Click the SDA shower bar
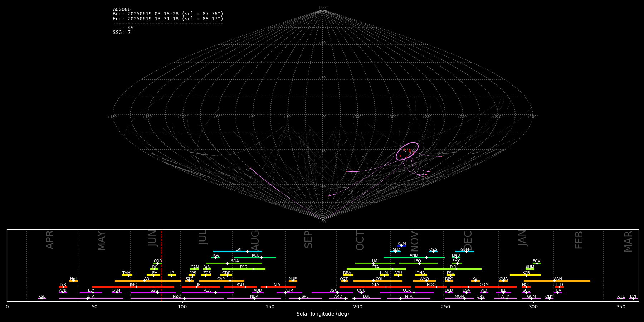644x322 pixels. pos(234,263)
